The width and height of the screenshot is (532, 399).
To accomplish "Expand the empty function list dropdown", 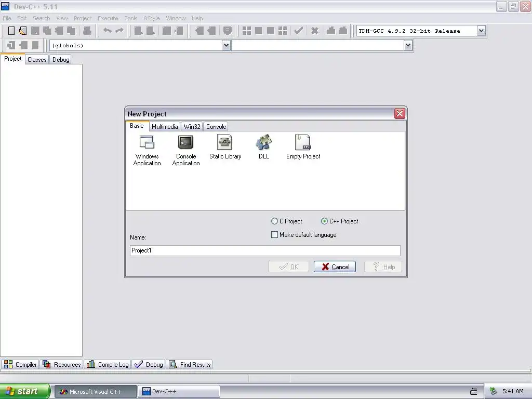I will click(408, 46).
